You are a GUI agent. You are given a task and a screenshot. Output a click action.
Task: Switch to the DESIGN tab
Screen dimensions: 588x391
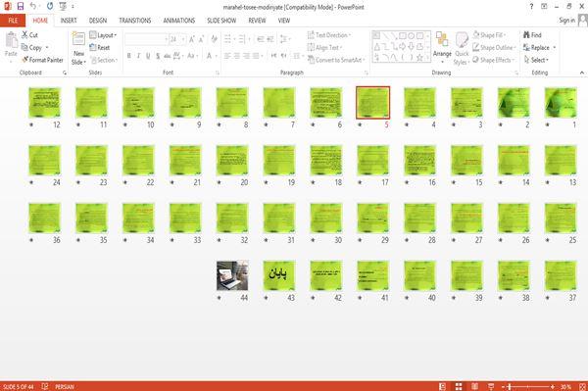(x=98, y=21)
